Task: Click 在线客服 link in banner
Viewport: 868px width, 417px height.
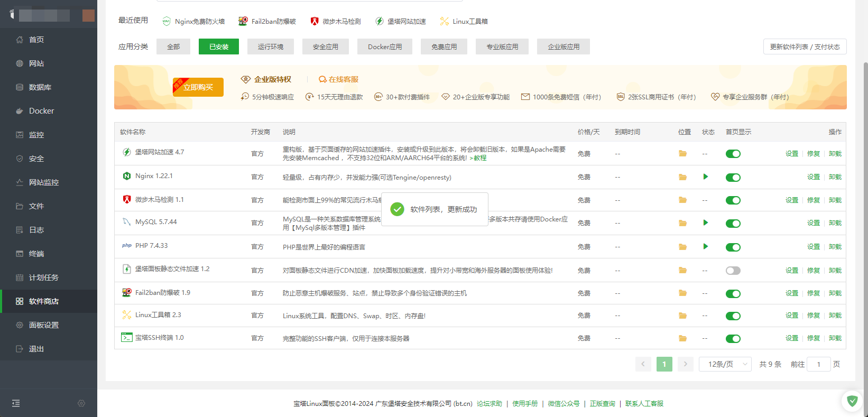Action: pyautogui.click(x=339, y=79)
